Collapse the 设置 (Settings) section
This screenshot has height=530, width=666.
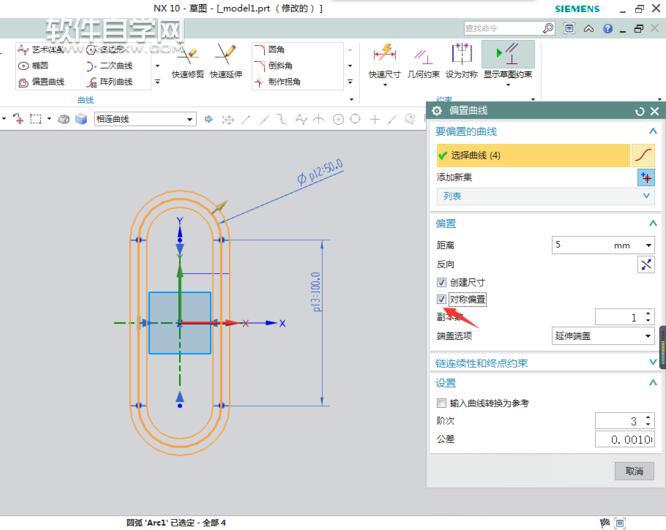653,383
